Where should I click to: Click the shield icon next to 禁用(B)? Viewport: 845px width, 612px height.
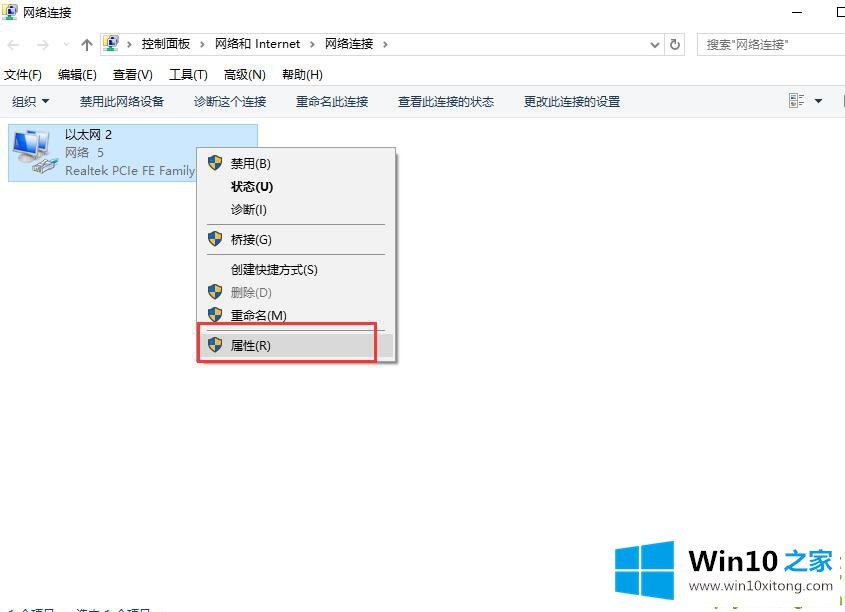[215, 163]
